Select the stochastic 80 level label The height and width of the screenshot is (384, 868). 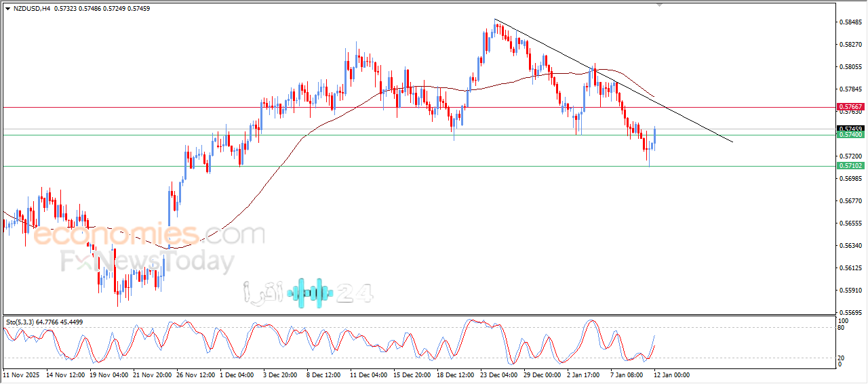843,328
